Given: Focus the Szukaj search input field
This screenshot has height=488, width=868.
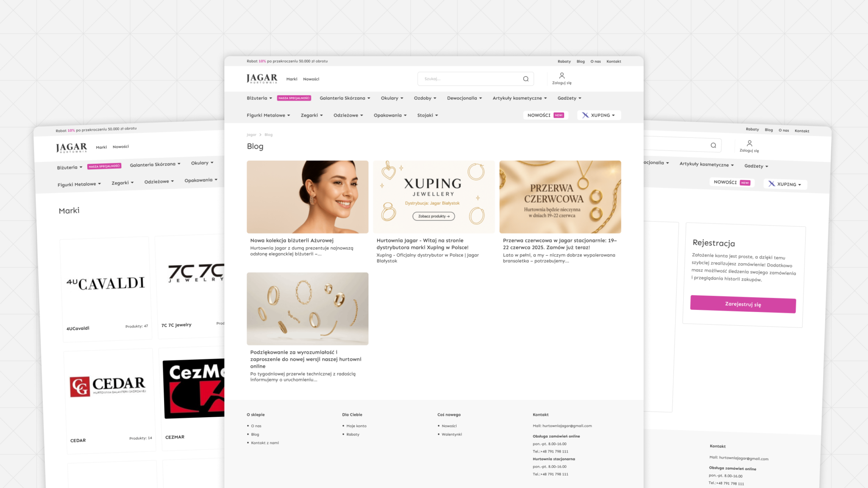Looking at the screenshot, I should click(x=470, y=79).
